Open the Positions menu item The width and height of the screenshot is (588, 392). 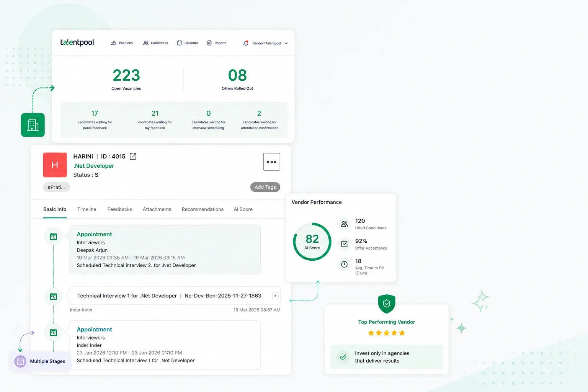tap(122, 43)
